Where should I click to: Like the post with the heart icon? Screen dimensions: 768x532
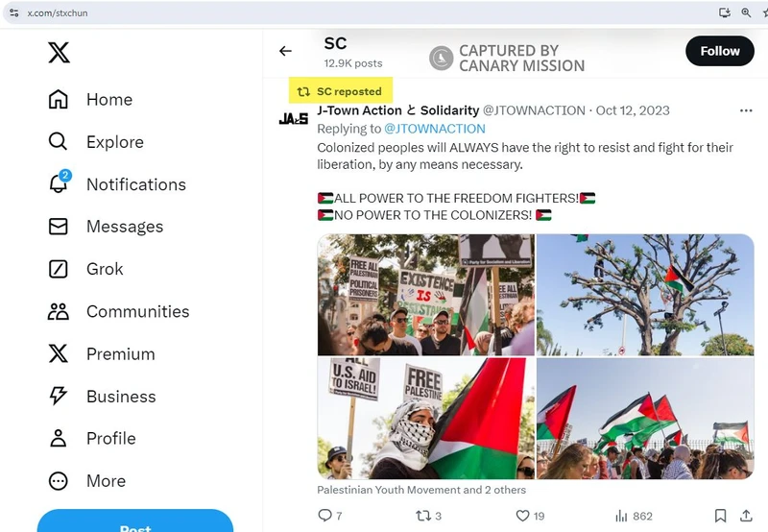(x=522, y=516)
